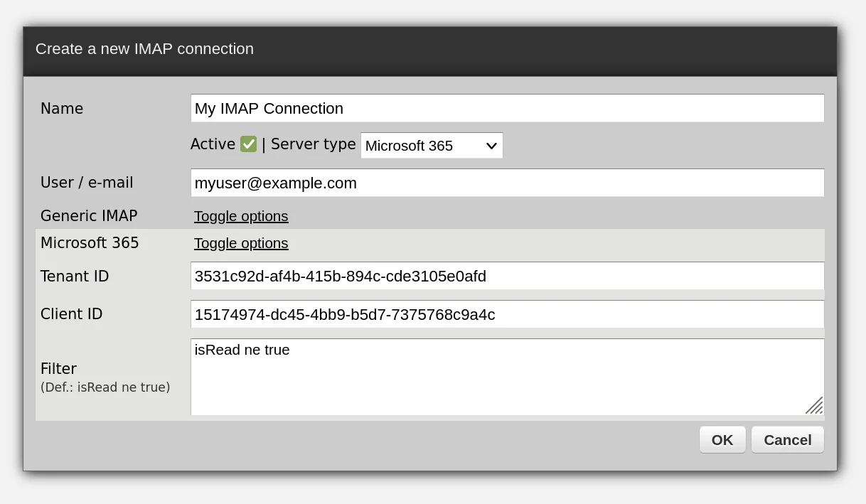Click the Name input field
Screen dimensions: 866x504
507,108
